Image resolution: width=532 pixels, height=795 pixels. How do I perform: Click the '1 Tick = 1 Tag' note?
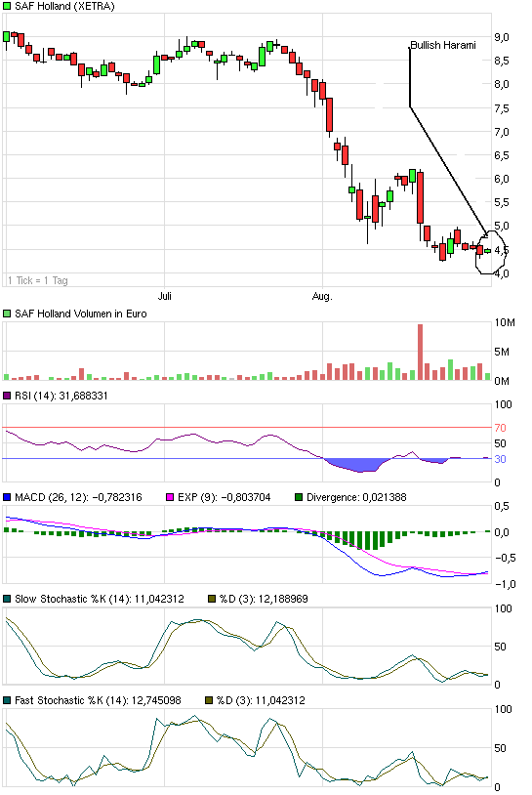point(38,280)
